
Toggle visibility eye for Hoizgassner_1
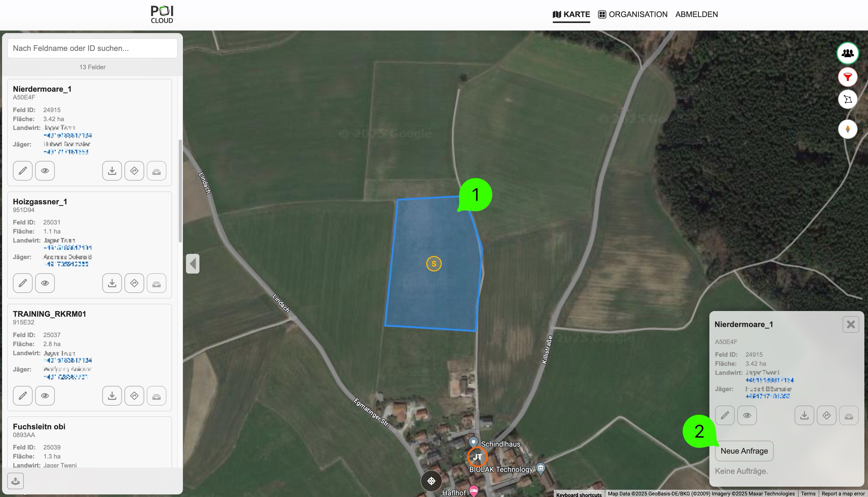(x=45, y=283)
